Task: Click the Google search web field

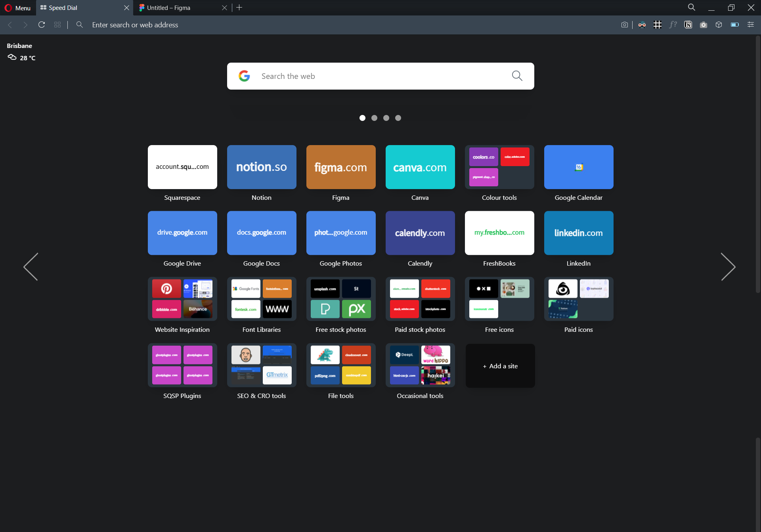Action: pos(380,76)
